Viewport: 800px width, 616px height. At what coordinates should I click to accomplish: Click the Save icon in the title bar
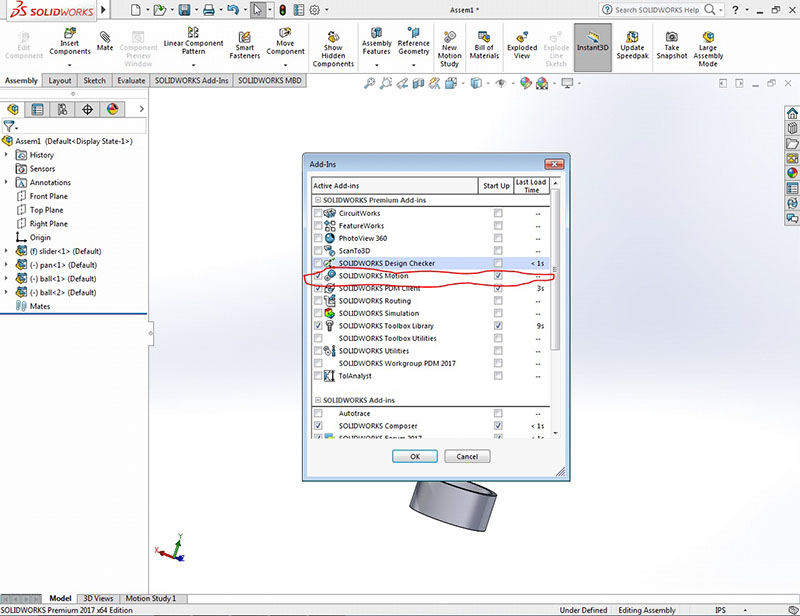184,10
